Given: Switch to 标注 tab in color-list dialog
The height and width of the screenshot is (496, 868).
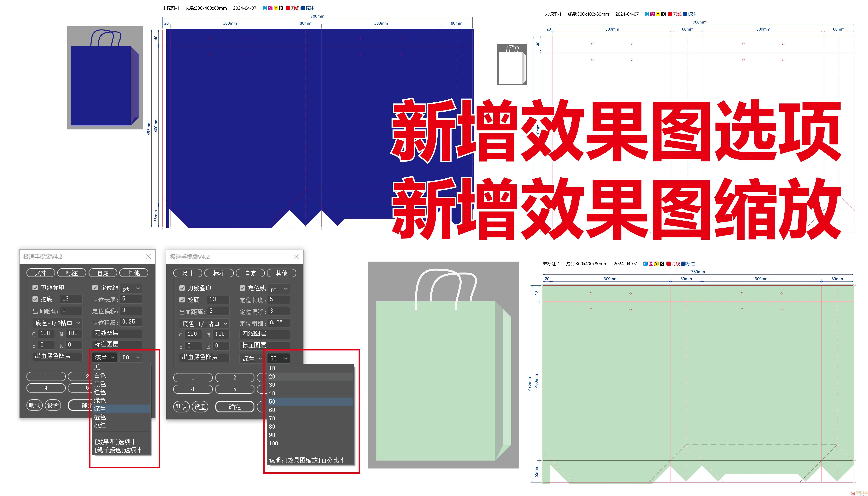Looking at the screenshot, I should click(x=72, y=273).
